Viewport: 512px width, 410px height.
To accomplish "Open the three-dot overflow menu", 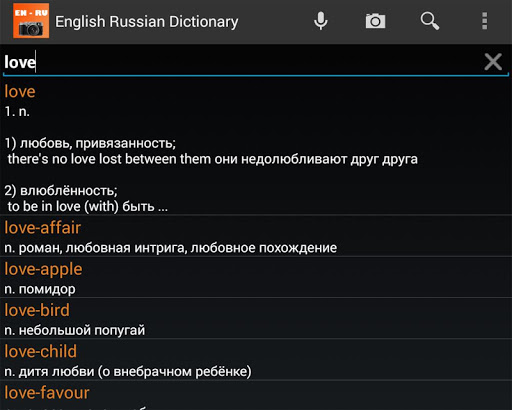I will [x=484, y=21].
